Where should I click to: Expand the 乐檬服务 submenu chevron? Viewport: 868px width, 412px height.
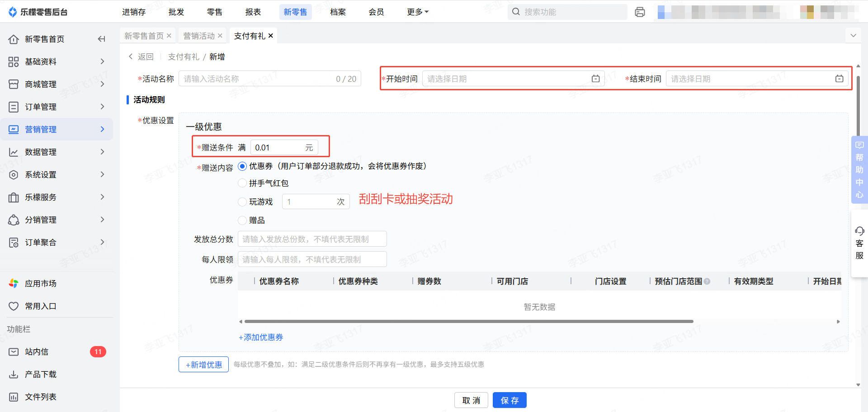pyautogui.click(x=102, y=197)
